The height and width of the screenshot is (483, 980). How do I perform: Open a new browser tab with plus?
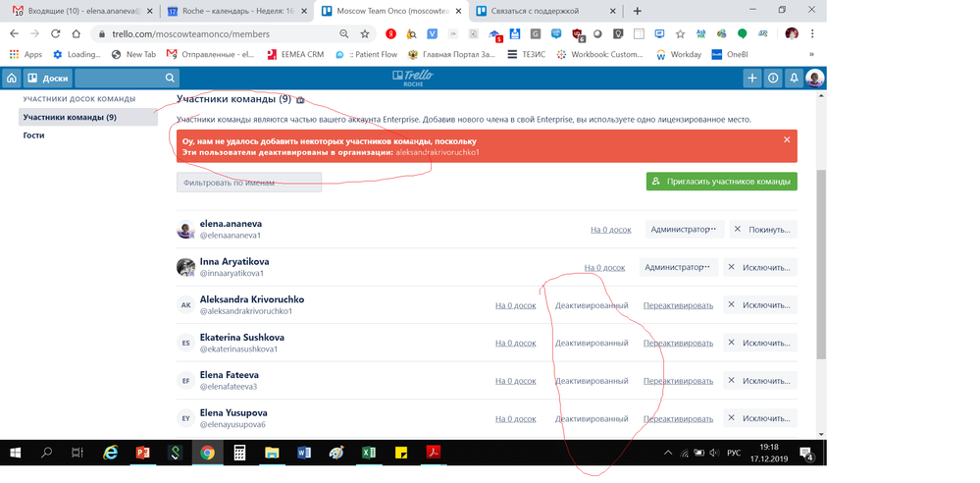[638, 11]
